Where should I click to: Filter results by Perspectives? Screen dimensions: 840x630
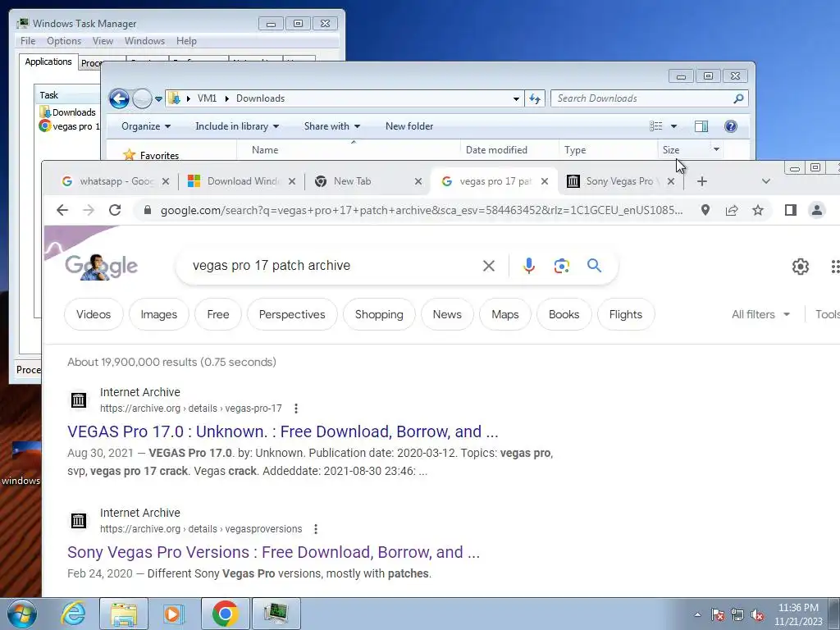coord(292,314)
